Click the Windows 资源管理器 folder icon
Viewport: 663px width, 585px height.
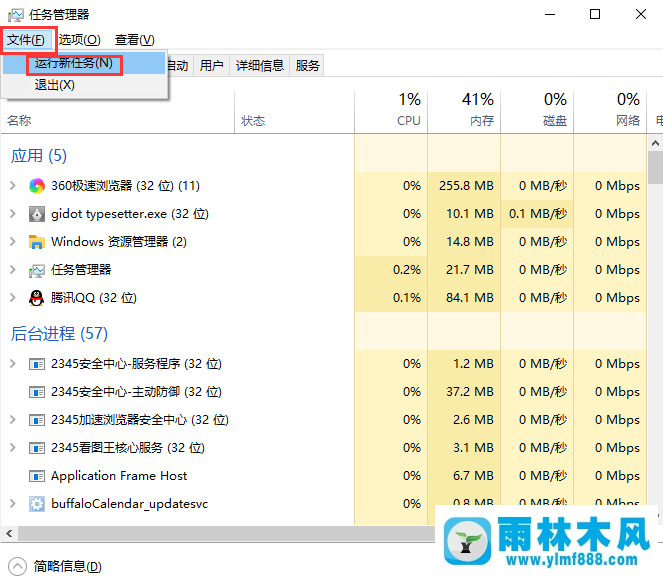pos(37,242)
